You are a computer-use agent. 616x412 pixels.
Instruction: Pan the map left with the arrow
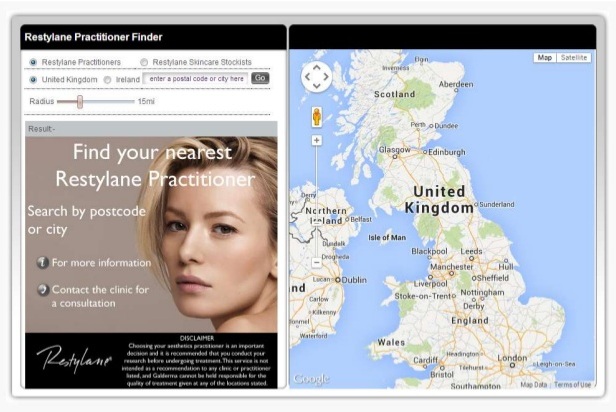307,77
